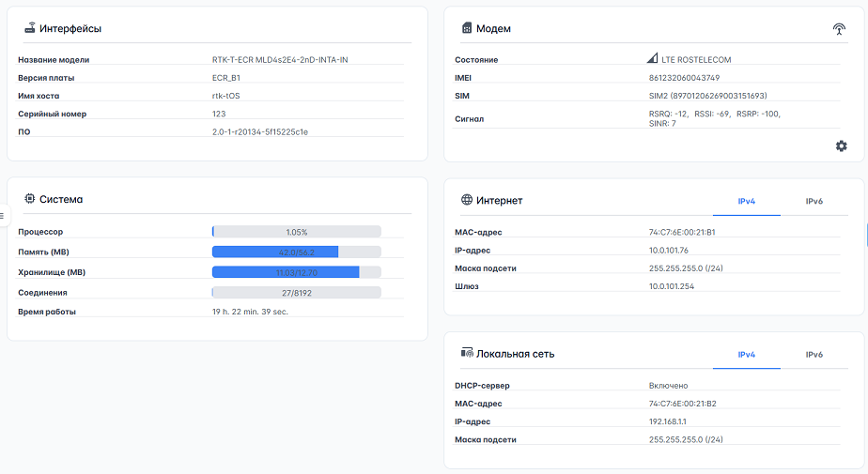This screenshot has height=474, width=868.
Task: Click the Процессор usage bar
Action: [297, 232]
